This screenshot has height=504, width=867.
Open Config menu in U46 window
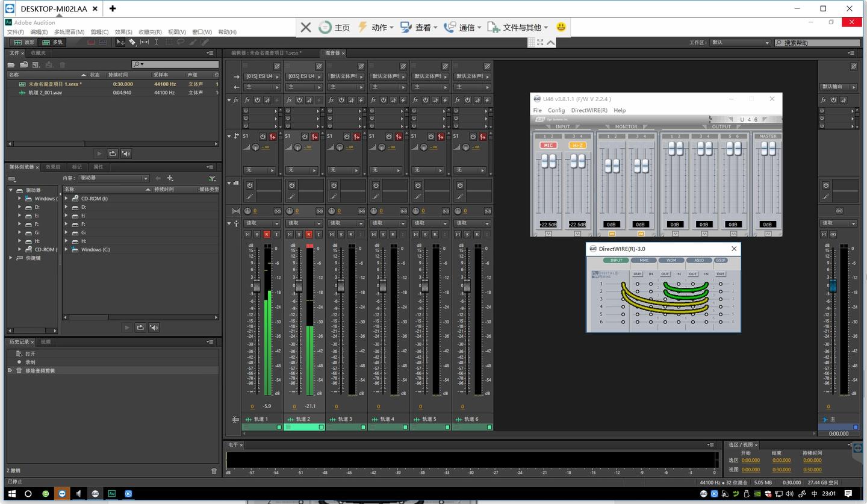coord(556,110)
